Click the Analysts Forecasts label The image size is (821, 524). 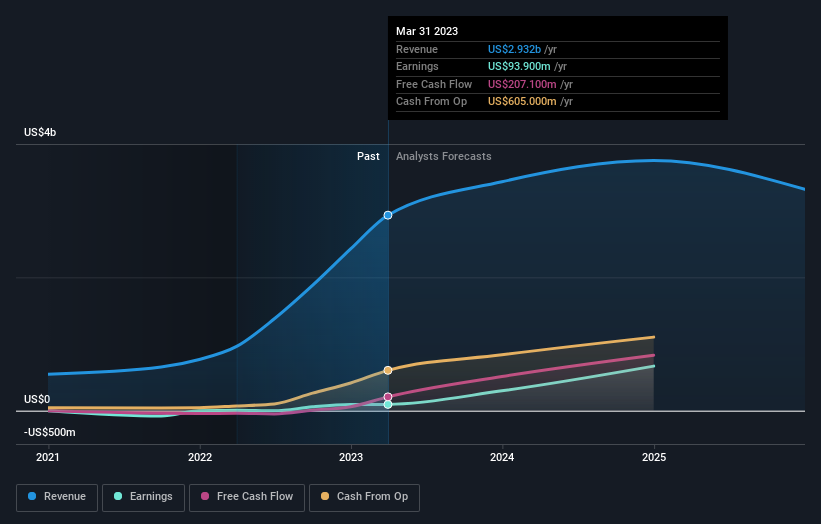click(x=443, y=157)
